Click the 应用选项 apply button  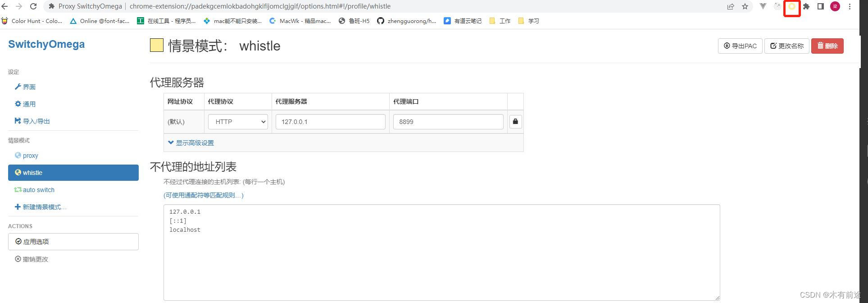click(73, 242)
